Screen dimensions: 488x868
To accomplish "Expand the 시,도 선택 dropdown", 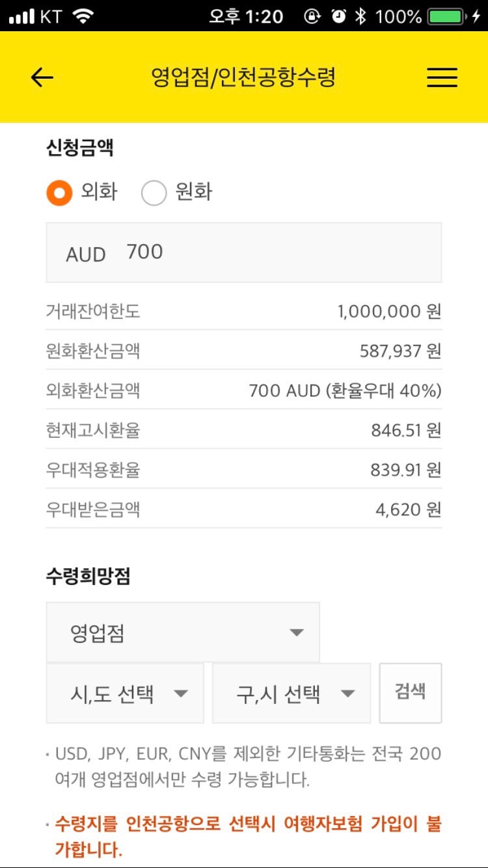I will [x=125, y=694].
